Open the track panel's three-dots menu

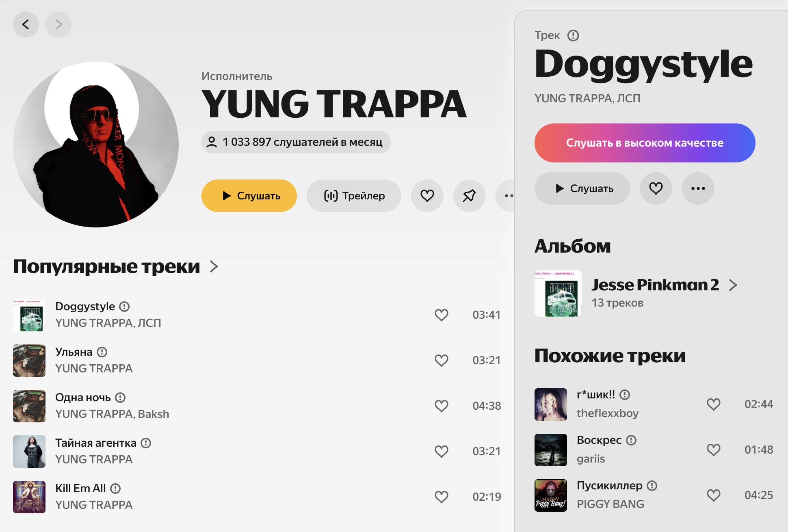pyautogui.click(x=698, y=188)
